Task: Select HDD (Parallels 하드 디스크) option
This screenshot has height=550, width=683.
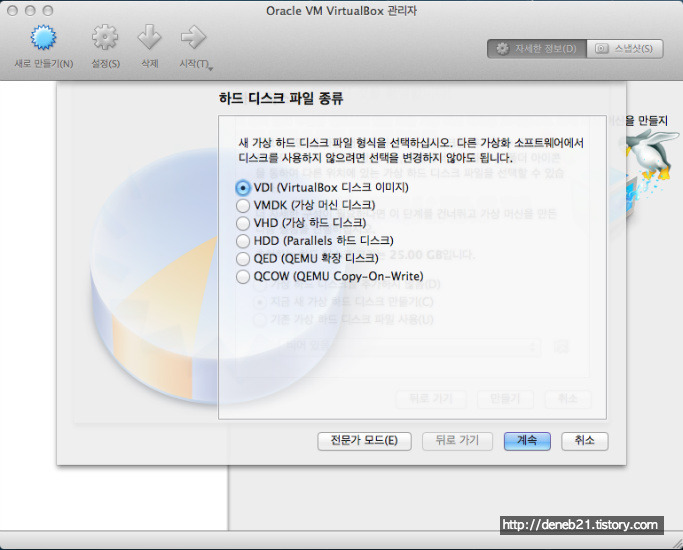Action: point(243,241)
